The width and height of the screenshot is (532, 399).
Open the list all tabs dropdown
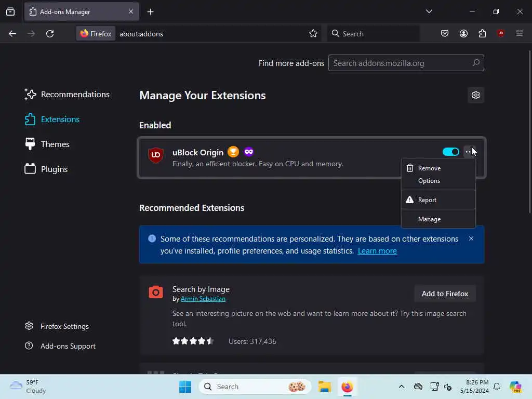pyautogui.click(x=429, y=11)
